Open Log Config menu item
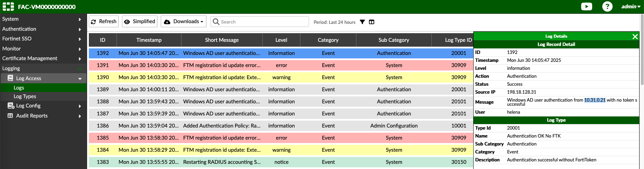The image size is (644, 169). pos(28,106)
